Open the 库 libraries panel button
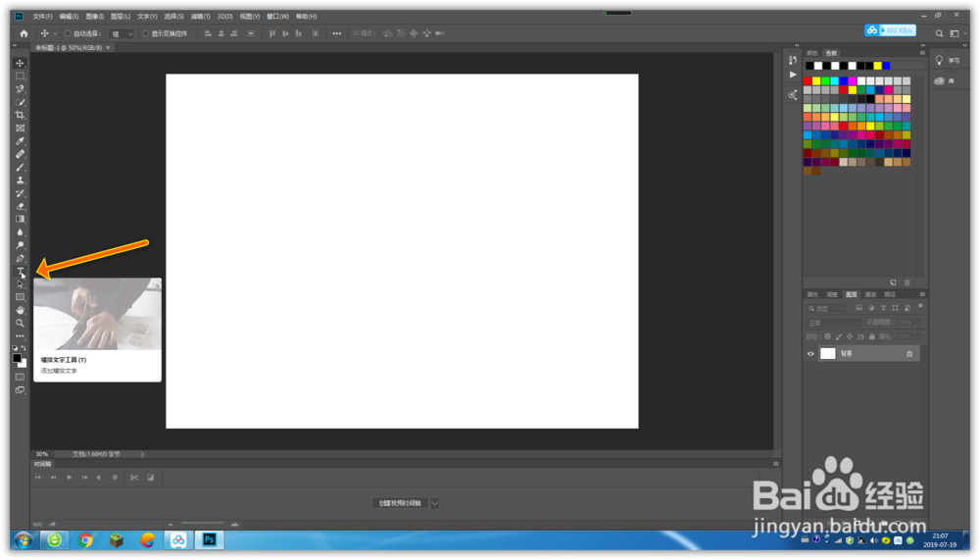 [x=945, y=81]
